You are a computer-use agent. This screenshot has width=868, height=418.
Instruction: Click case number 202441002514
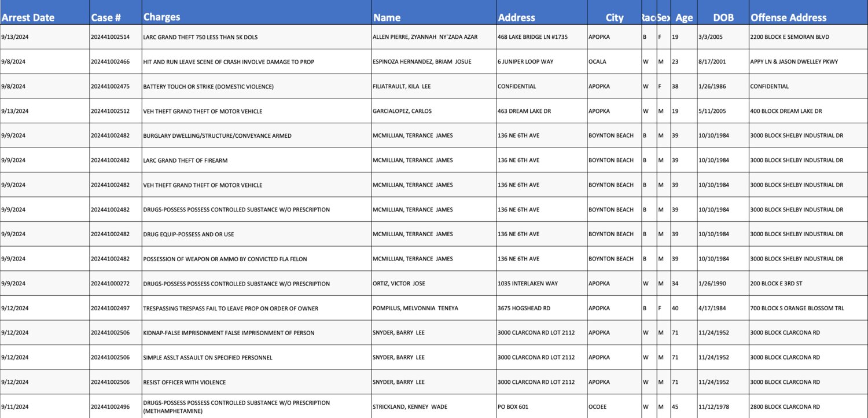tap(116, 37)
